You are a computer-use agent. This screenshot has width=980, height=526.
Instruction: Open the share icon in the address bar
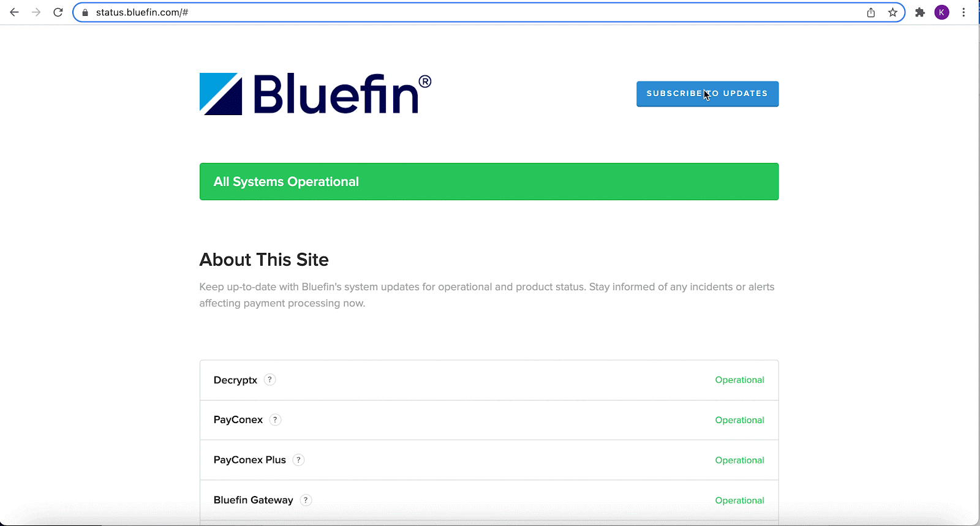pyautogui.click(x=871, y=12)
